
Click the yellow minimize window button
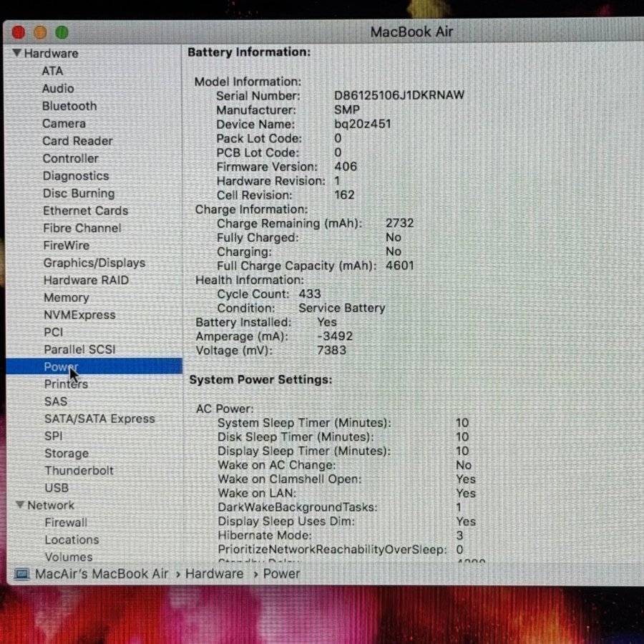coord(41,32)
